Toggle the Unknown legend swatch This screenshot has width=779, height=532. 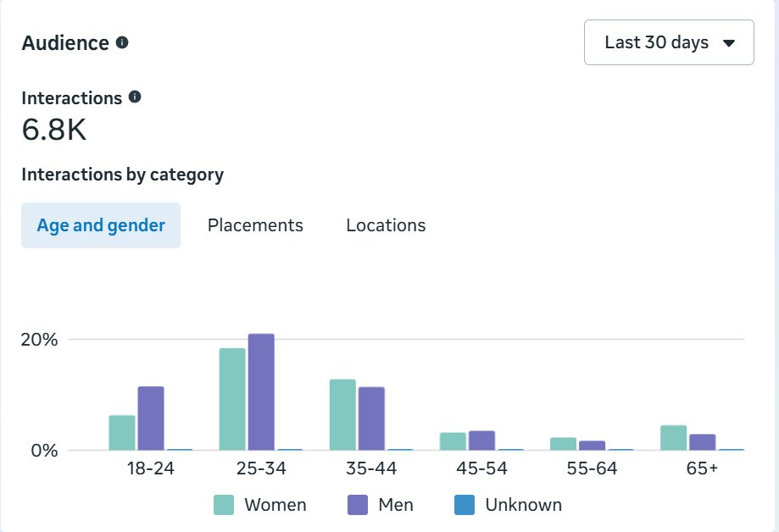tap(465, 505)
